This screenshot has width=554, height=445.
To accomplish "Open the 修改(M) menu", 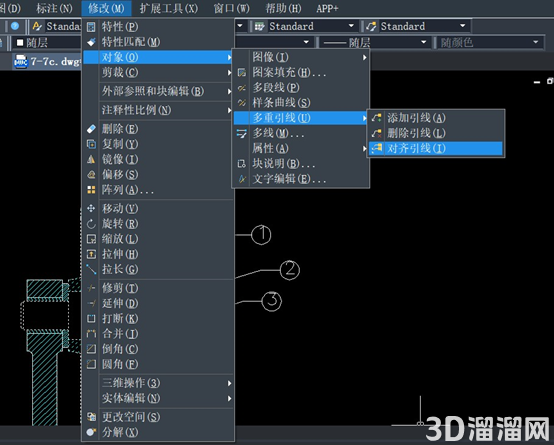I will [106, 8].
